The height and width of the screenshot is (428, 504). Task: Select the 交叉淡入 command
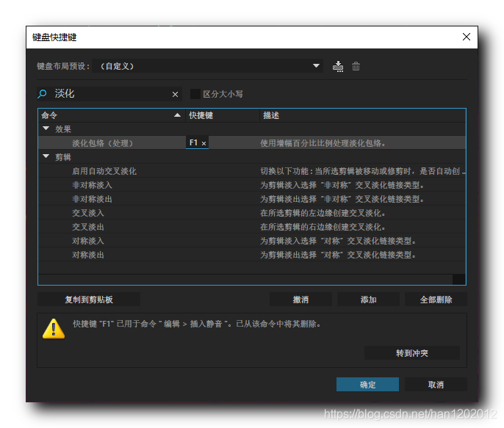click(x=87, y=213)
